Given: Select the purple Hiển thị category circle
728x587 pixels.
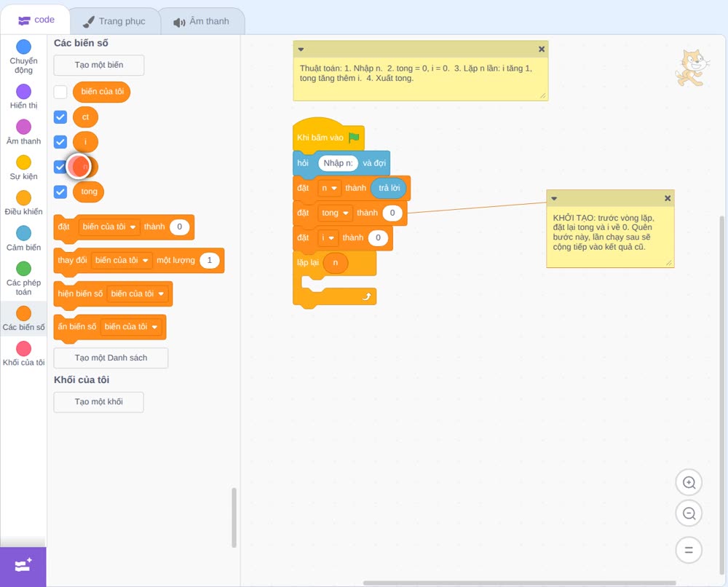Looking at the screenshot, I should [24, 92].
